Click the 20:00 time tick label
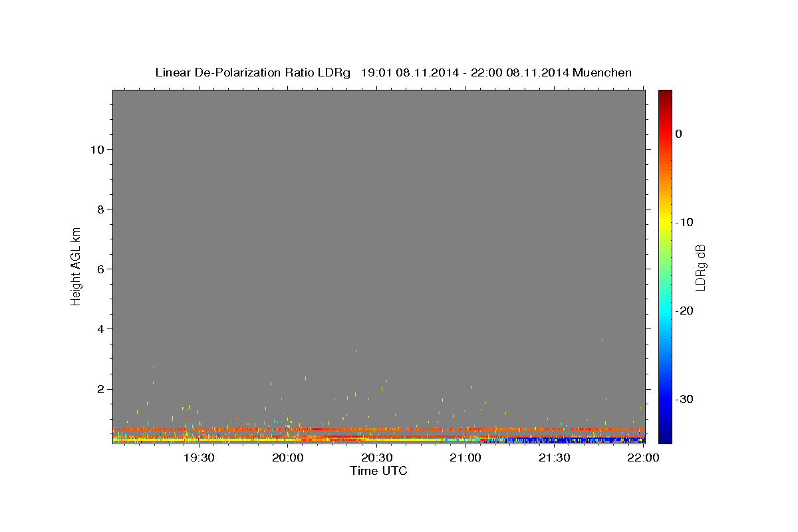Image resolution: width=798 pixels, height=532 pixels. (288, 458)
